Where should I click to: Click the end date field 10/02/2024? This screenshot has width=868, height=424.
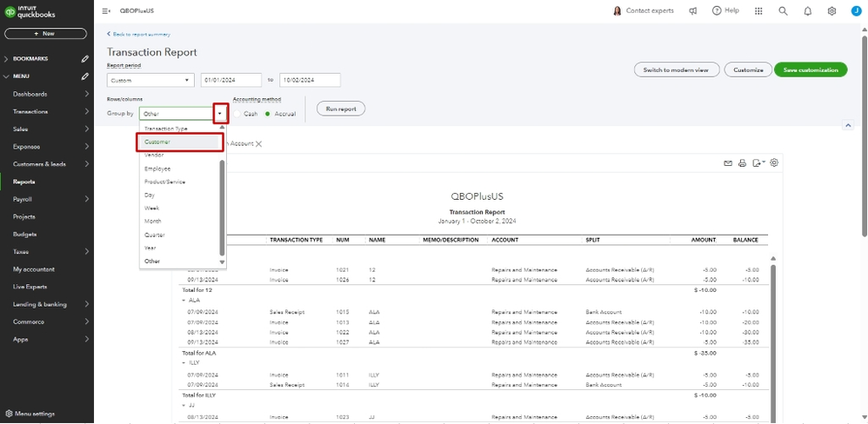310,80
